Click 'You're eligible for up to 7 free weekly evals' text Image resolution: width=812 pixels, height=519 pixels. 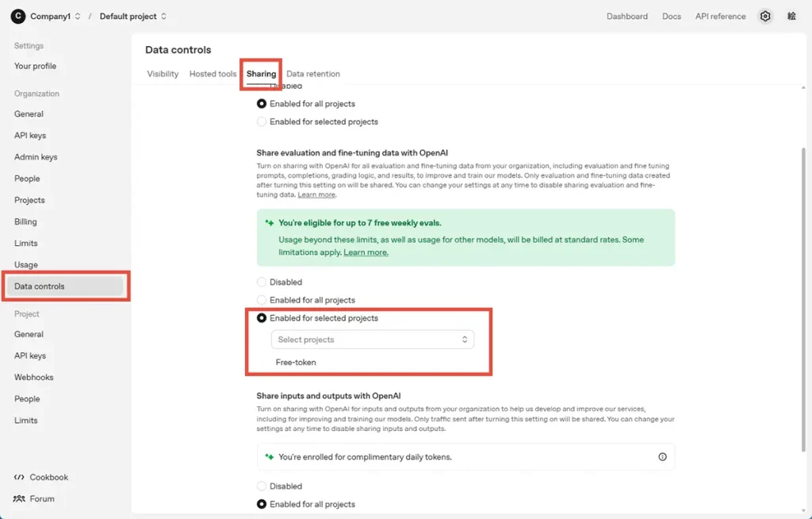pyautogui.click(x=360, y=223)
